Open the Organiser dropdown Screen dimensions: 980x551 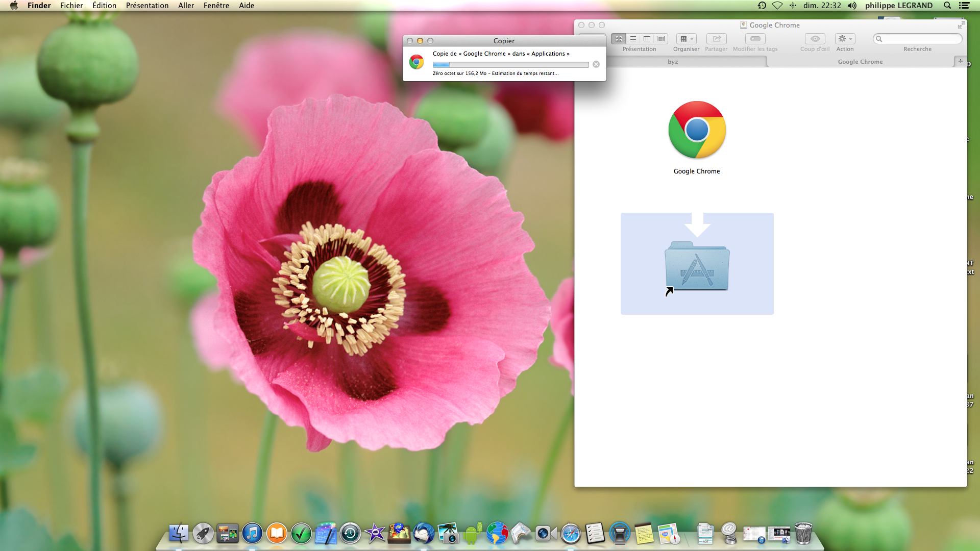click(x=686, y=39)
